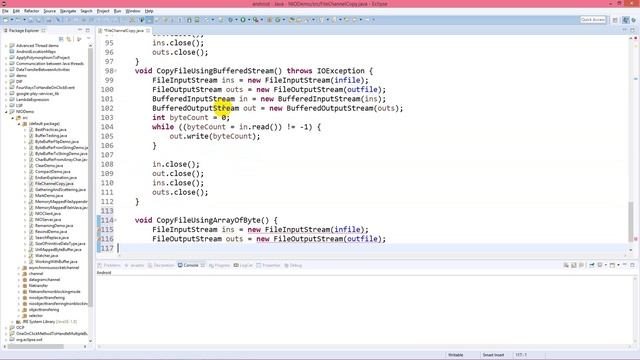Open the Window menu
Image resolution: width=640 pixels, height=360 pixels.
[x=133, y=11]
